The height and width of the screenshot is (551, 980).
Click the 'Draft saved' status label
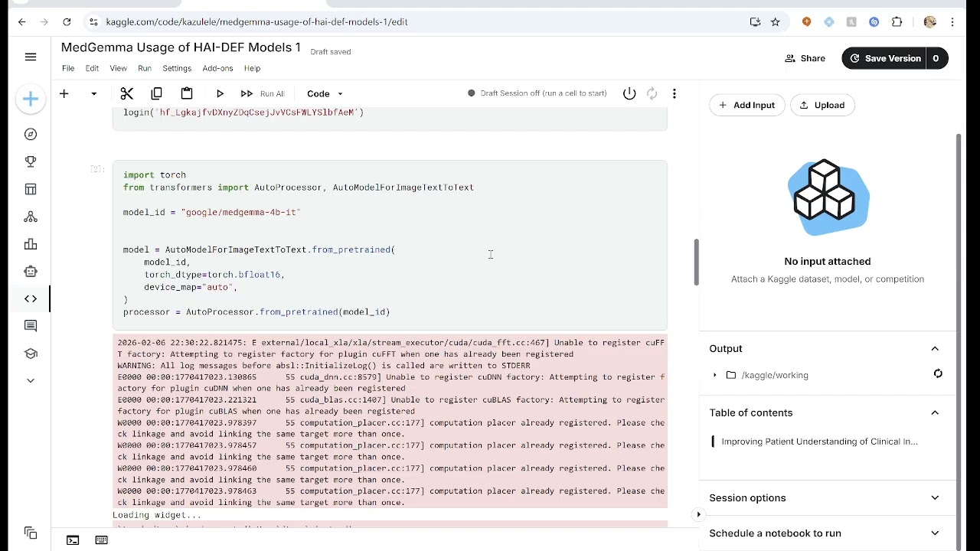click(x=331, y=52)
